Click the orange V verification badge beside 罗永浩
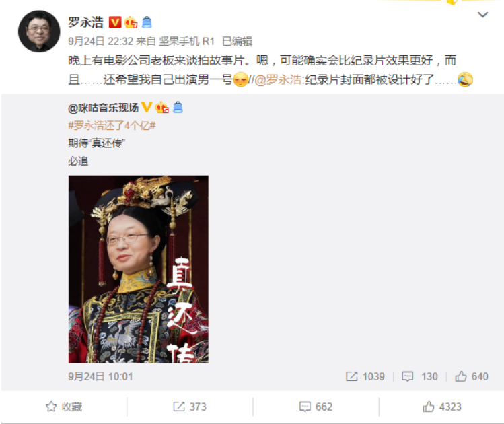The image size is (504, 424). 115,22
